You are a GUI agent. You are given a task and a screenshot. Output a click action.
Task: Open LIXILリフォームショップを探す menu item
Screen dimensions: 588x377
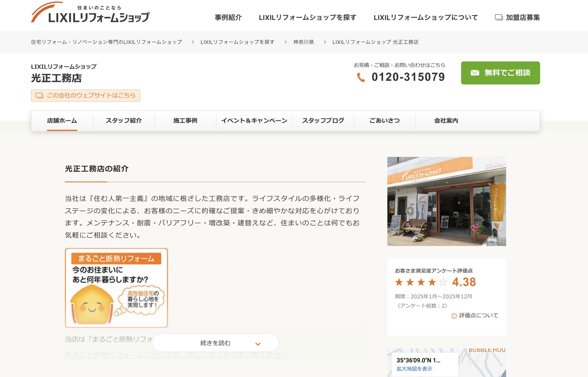(308, 17)
